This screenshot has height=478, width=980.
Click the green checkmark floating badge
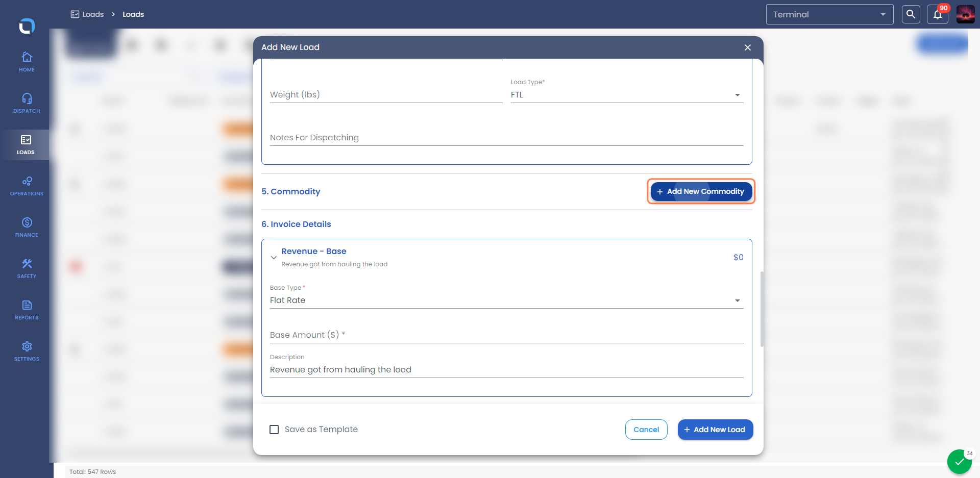click(960, 462)
